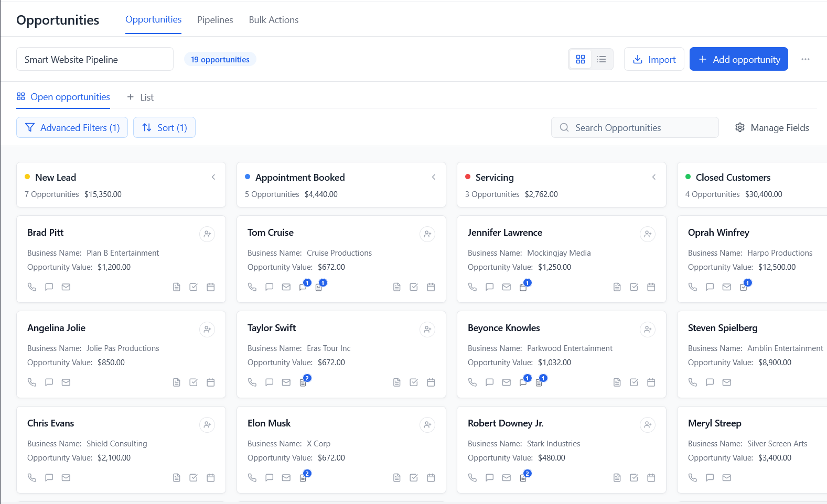Screen dimensions: 827x504
Task: Switch to list view layout
Action: pos(602,59)
